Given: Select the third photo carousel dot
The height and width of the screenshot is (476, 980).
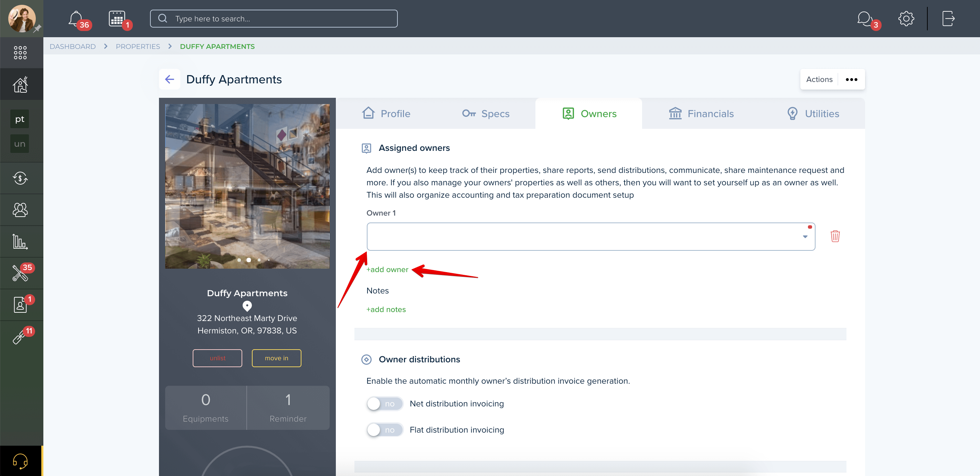Looking at the screenshot, I should tap(259, 260).
